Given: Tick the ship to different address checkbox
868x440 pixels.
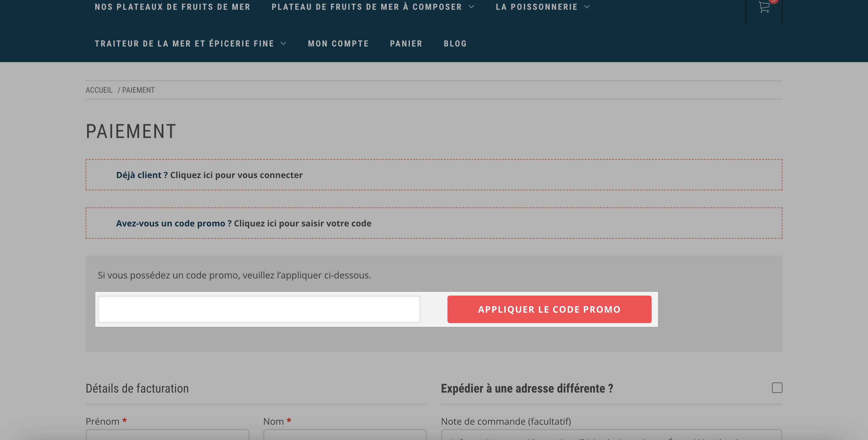Looking at the screenshot, I should click(x=777, y=387).
